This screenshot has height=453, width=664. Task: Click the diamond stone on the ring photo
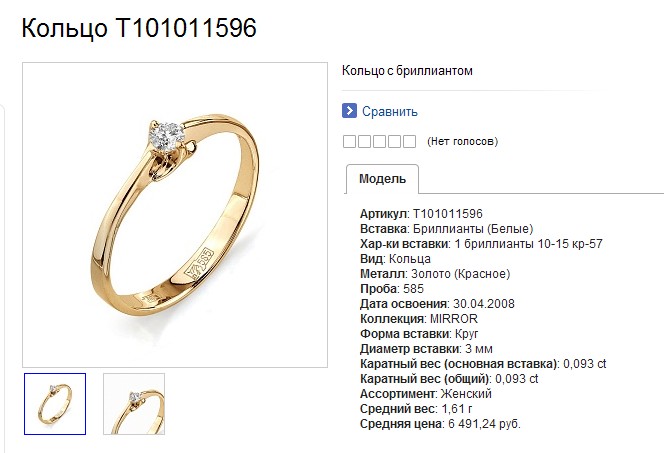click(x=166, y=135)
